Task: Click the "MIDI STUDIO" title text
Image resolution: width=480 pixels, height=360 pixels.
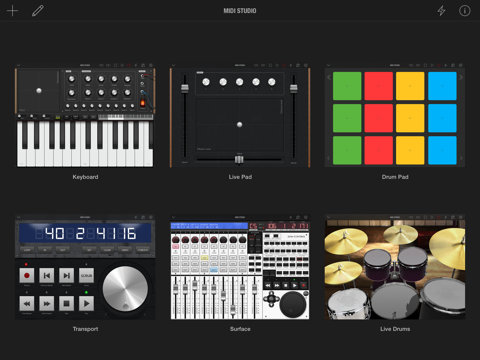Action: 240,11
